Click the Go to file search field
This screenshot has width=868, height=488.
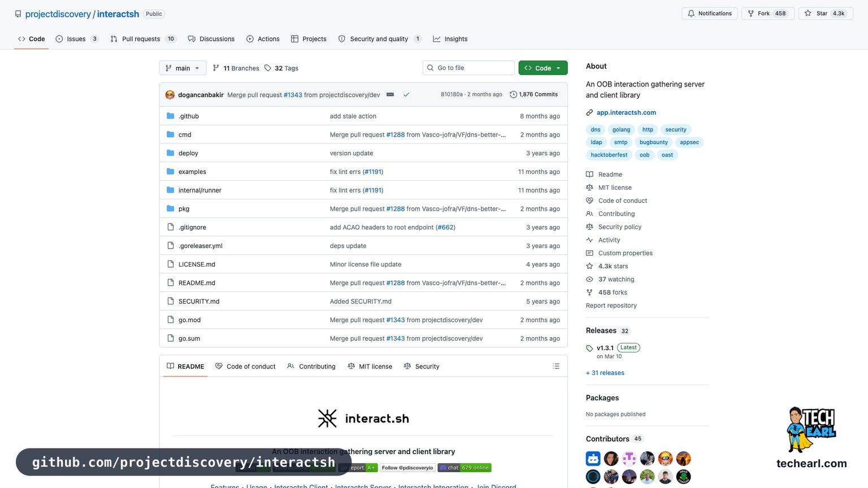pyautogui.click(x=468, y=68)
